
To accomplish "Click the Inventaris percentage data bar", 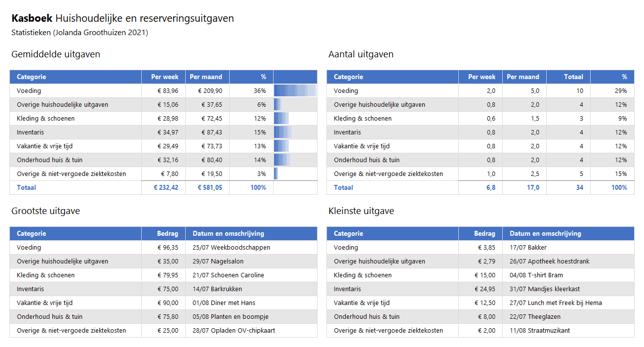I will point(283,132).
